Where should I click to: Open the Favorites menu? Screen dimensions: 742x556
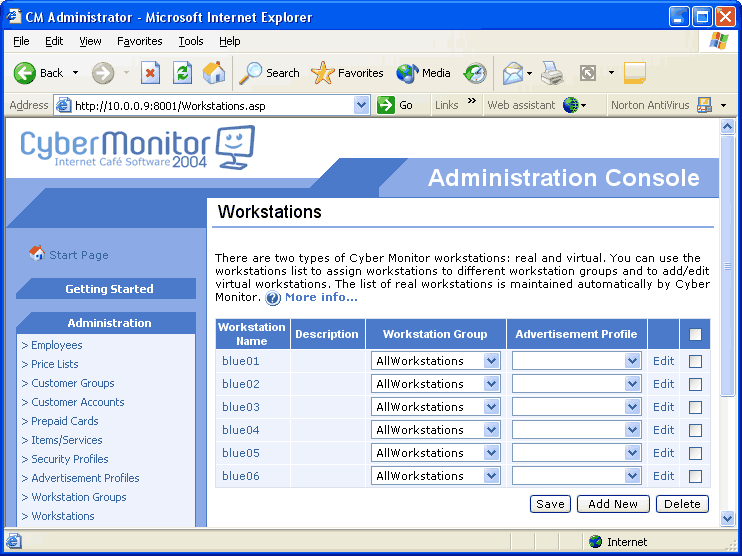tap(140, 41)
